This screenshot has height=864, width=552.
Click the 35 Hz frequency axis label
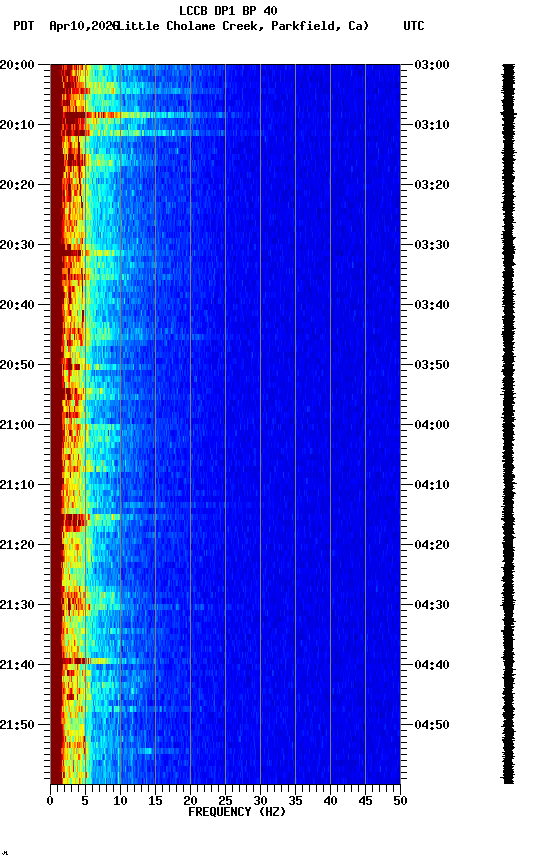(x=295, y=801)
